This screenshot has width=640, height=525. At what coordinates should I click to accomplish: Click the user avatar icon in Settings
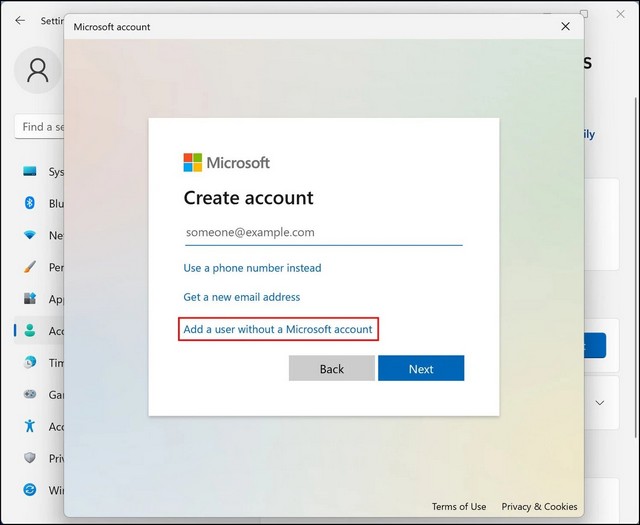pos(38,70)
